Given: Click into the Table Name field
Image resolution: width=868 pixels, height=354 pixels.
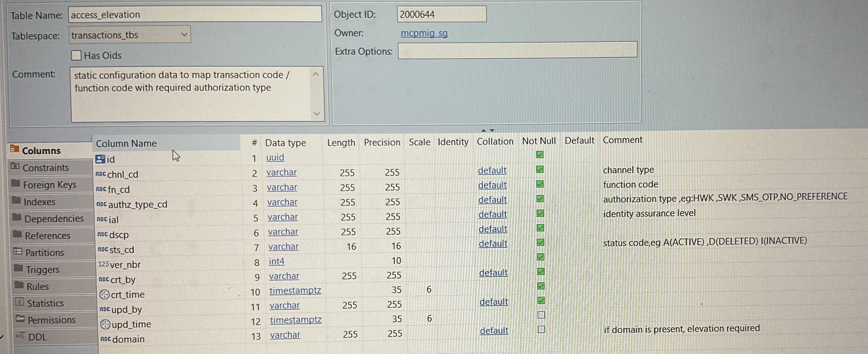Looking at the screenshot, I should (x=195, y=14).
